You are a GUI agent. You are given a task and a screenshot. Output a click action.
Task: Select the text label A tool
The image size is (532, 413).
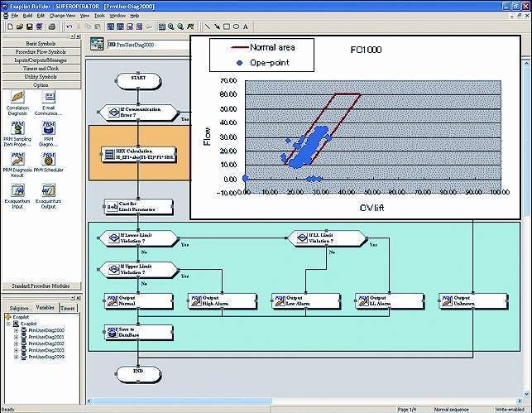(x=245, y=26)
